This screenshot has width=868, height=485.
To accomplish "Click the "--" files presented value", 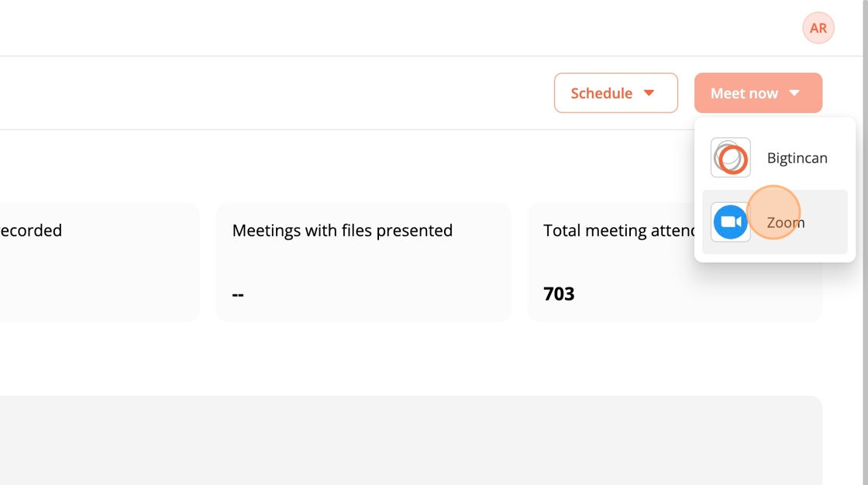I will 238,294.
